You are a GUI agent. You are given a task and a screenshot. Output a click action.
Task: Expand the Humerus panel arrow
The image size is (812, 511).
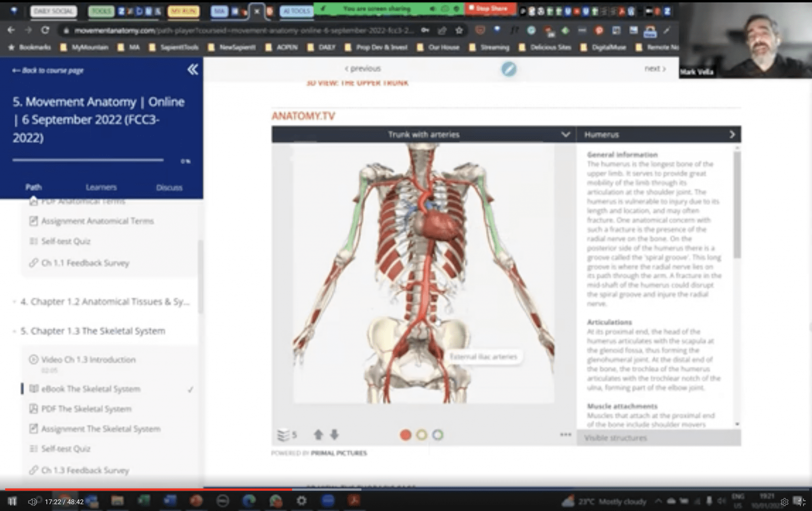(732, 135)
